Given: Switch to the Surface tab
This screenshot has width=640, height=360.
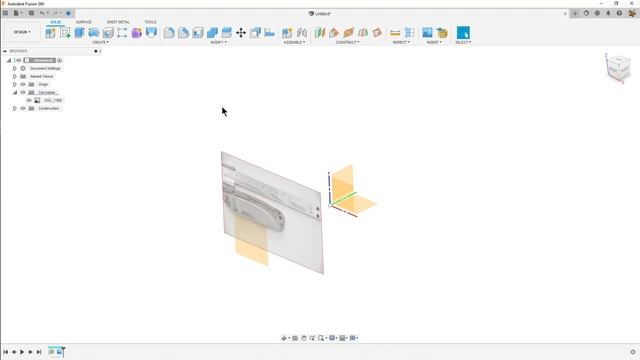Looking at the screenshot, I should click(x=84, y=22).
